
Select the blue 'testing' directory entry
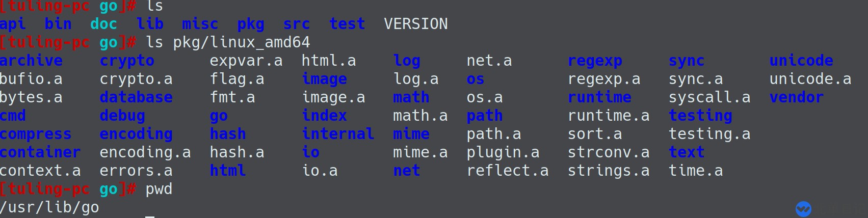tap(700, 116)
